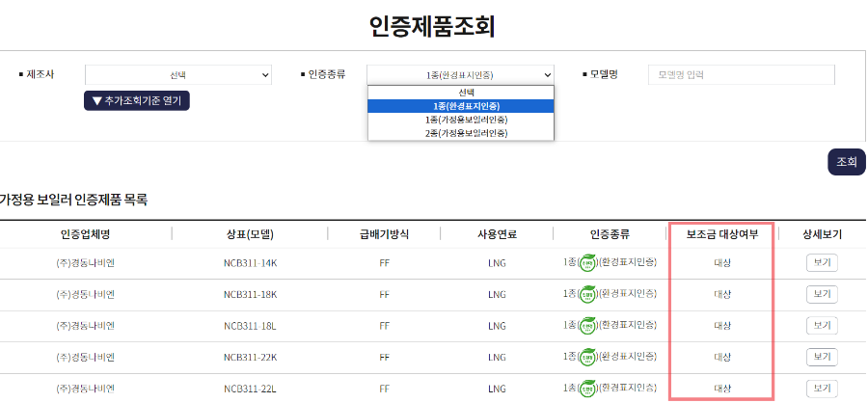Click eco-label icon in NCB311-18L row

pos(586,326)
